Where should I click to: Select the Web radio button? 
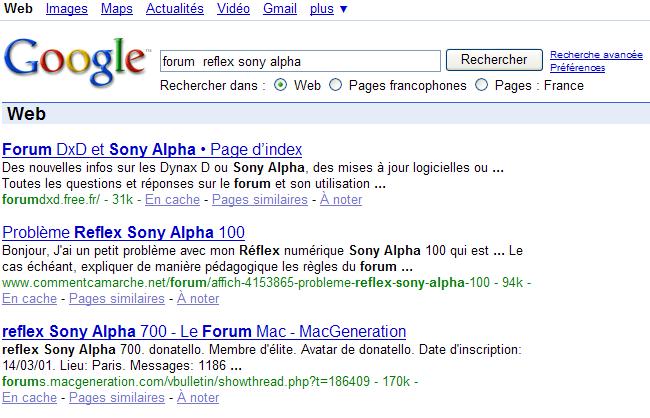(280, 86)
